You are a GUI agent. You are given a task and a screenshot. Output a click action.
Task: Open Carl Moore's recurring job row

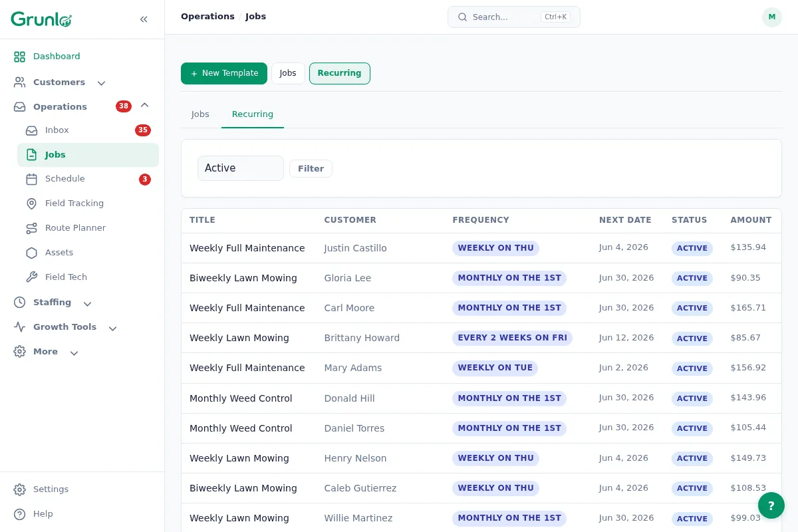pos(481,308)
